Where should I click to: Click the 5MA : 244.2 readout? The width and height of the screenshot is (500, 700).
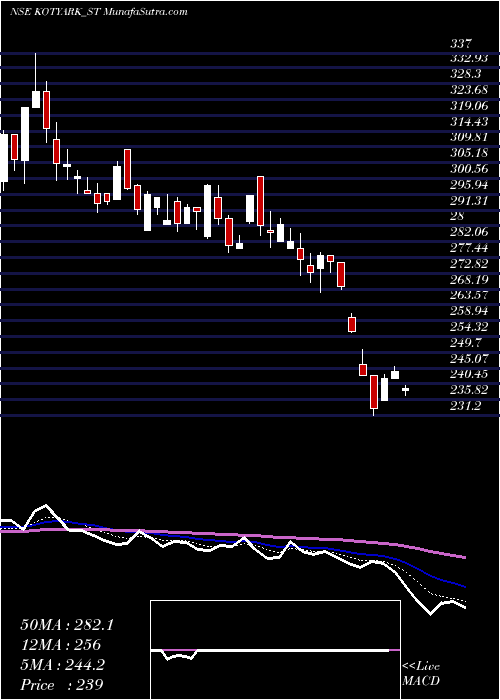coord(62,665)
